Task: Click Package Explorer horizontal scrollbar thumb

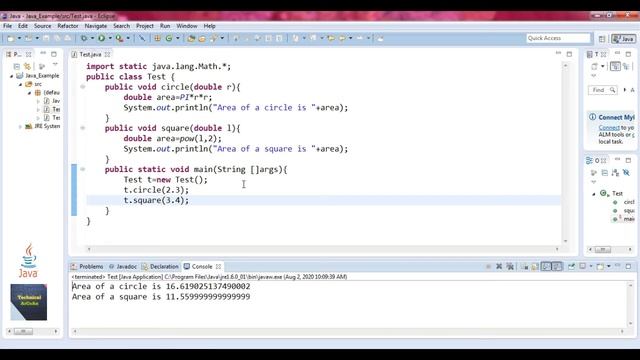Action: pos(23,331)
